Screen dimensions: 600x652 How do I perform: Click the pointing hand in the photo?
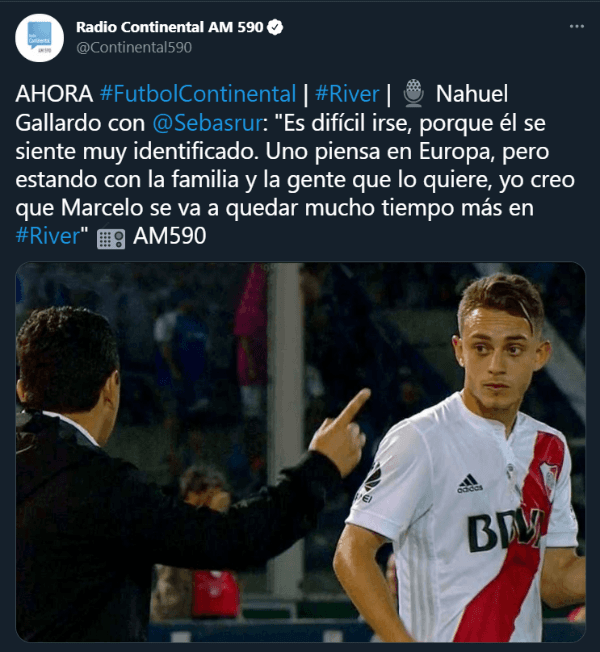point(339,432)
